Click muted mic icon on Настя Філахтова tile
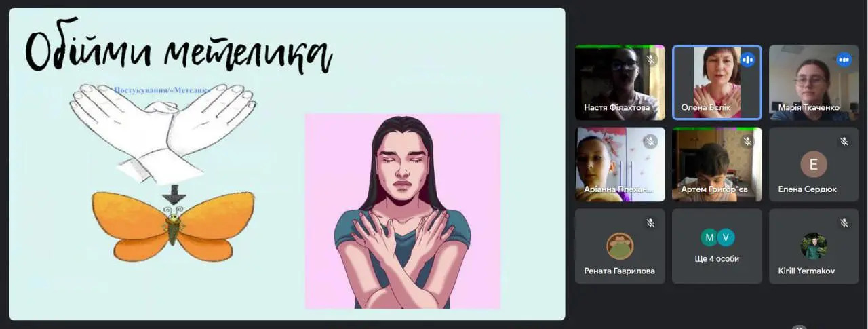The height and width of the screenshot is (329, 868). tap(650, 60)
